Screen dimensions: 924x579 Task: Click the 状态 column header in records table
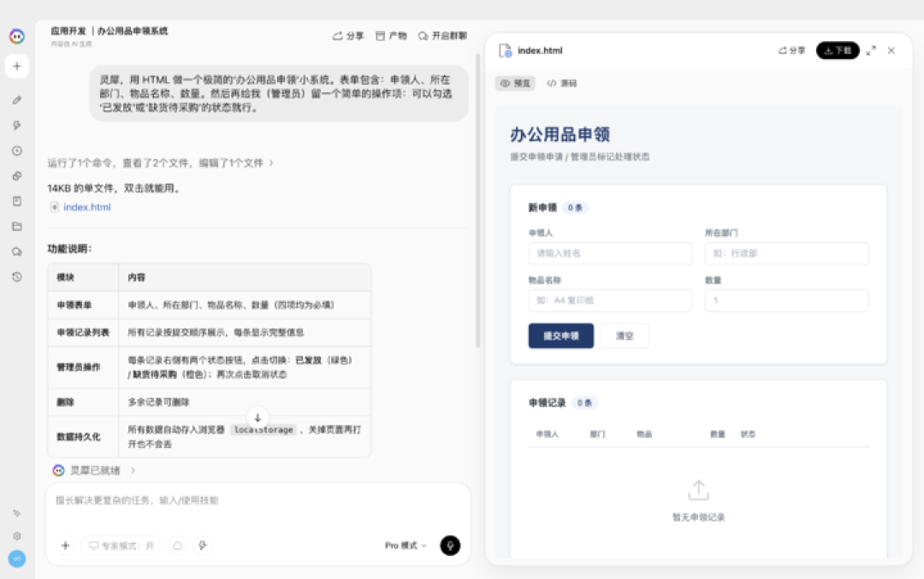(x=748, y=434)
